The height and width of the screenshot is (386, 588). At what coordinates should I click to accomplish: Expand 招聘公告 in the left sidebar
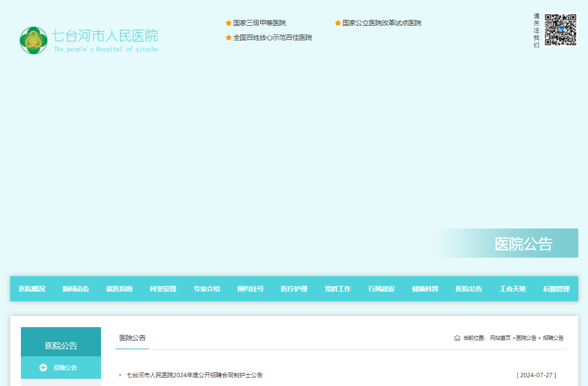pos(65,368)
